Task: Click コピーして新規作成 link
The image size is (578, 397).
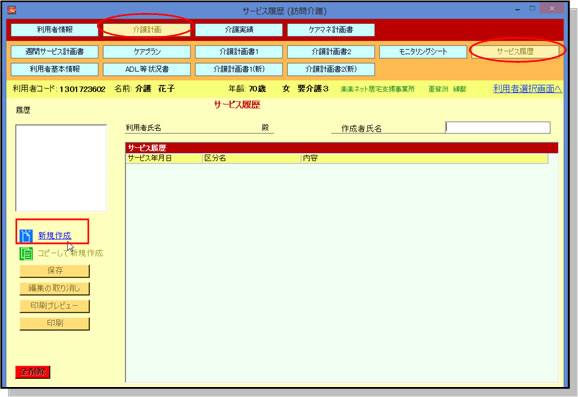Action: tap(70, 253)
